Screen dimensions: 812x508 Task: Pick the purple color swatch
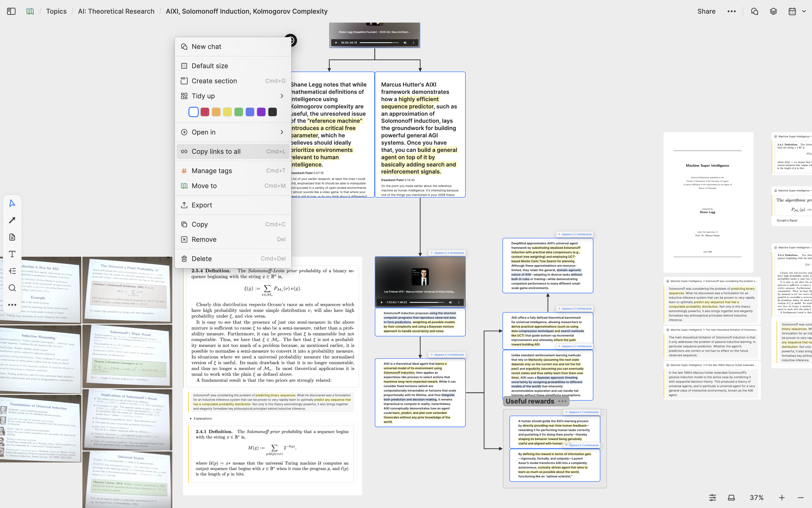pyautogui.click(x=261, y=112)
